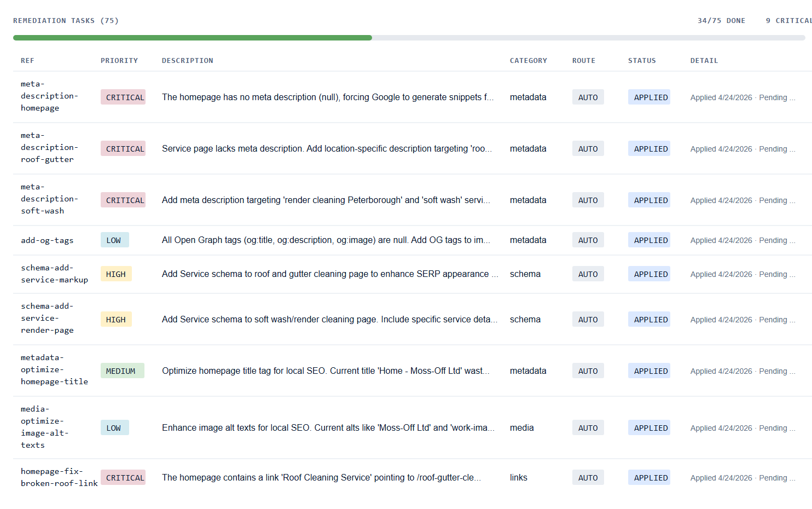Open the meta-description-homepage task ref
Viewport: 812px width, 509px height.
[x=49, y=96]
